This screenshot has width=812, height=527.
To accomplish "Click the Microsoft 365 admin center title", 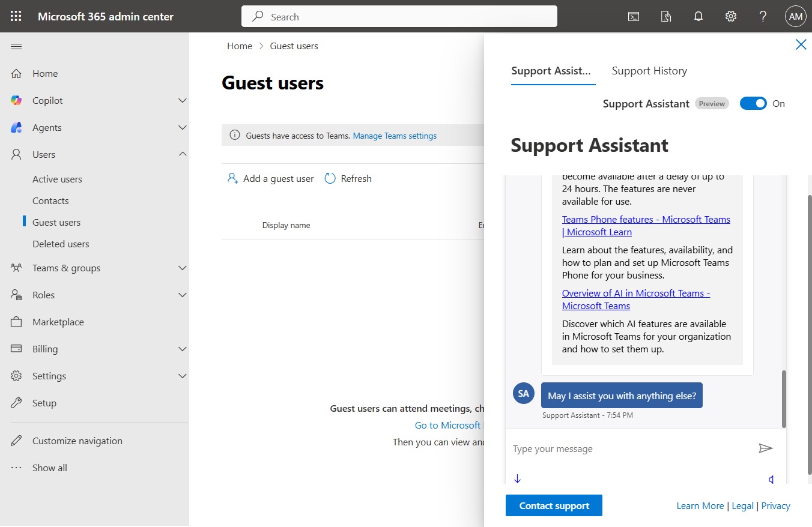I will tap(106, 16).
